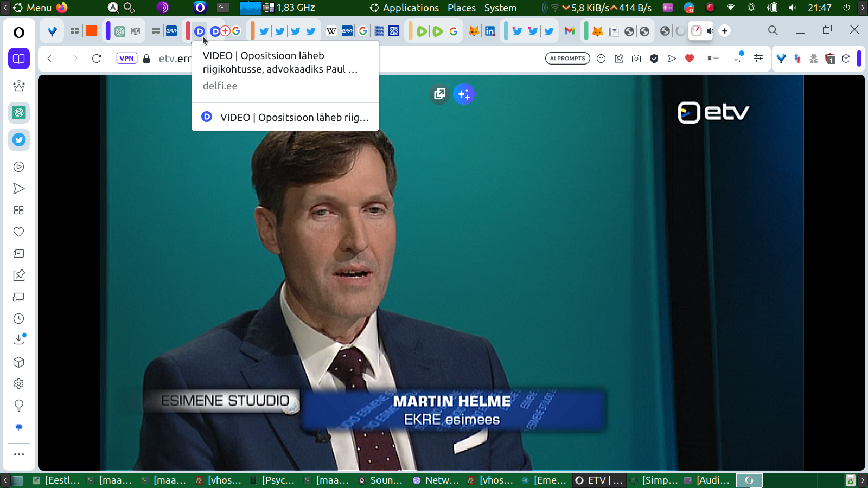Click the Aria AI sparkle button
This screenshot has width=868, height=488.
coord(464,94)
